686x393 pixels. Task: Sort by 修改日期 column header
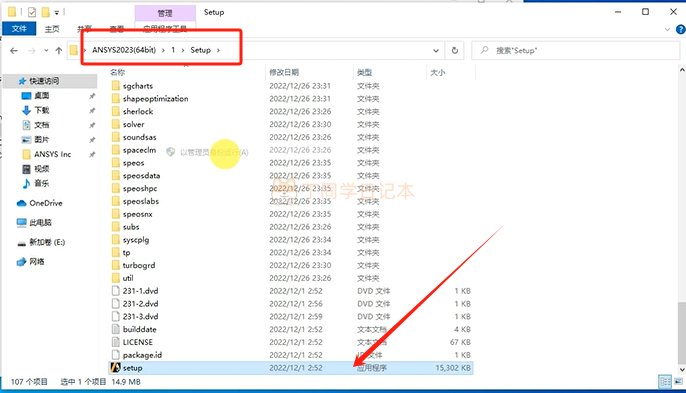point(284,72)
